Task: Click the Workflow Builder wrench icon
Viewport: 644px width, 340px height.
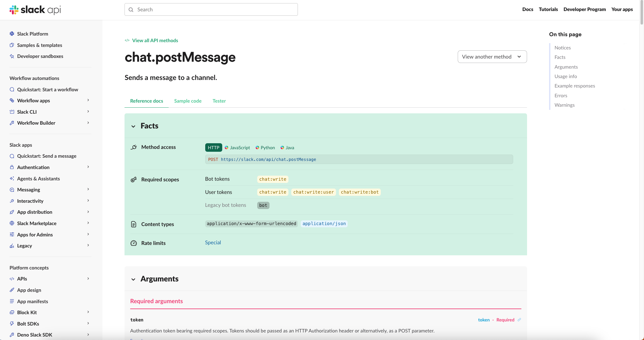Action: [12, 123]
